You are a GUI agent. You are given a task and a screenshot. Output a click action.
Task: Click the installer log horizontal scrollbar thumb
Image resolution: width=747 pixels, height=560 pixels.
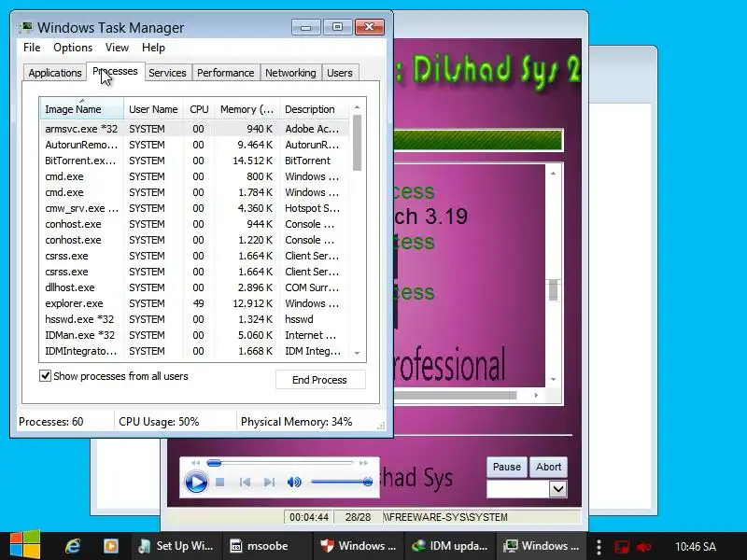455,395
